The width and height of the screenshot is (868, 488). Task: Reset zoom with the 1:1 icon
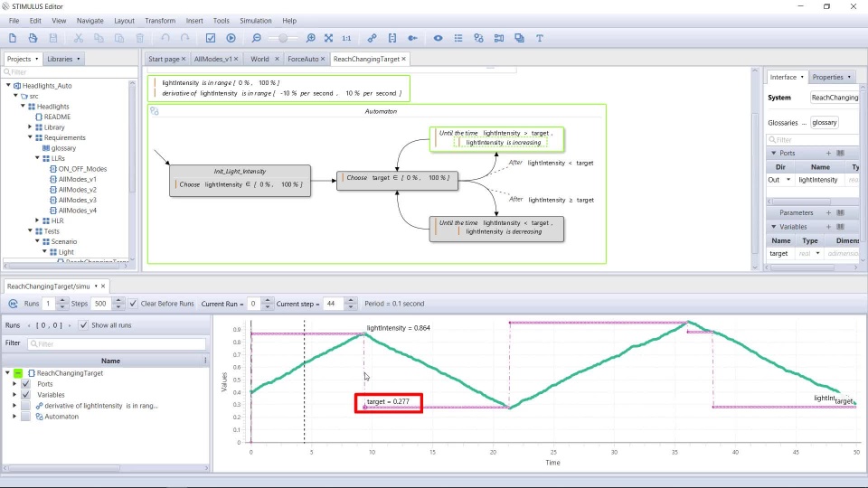point(346,38)
